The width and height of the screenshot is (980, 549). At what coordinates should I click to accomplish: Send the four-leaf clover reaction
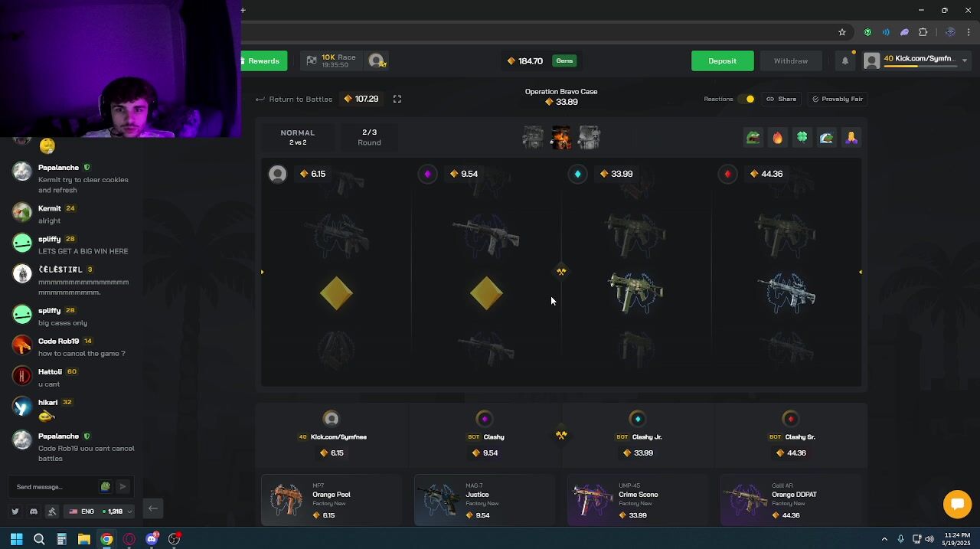tap(802, 138)
